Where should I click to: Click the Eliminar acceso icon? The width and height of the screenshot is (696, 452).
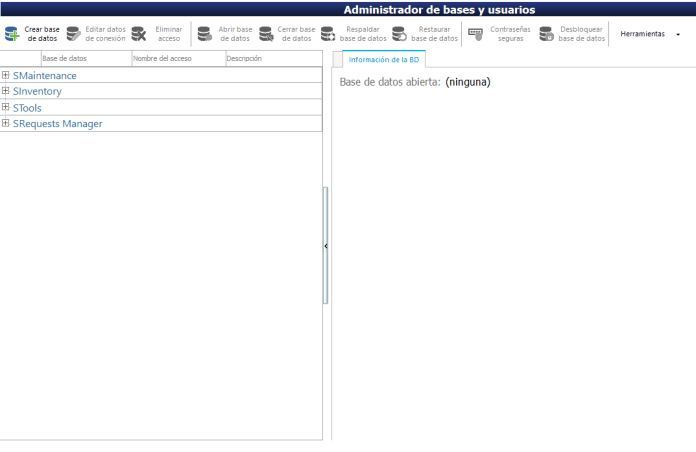[x=139, y=34]
